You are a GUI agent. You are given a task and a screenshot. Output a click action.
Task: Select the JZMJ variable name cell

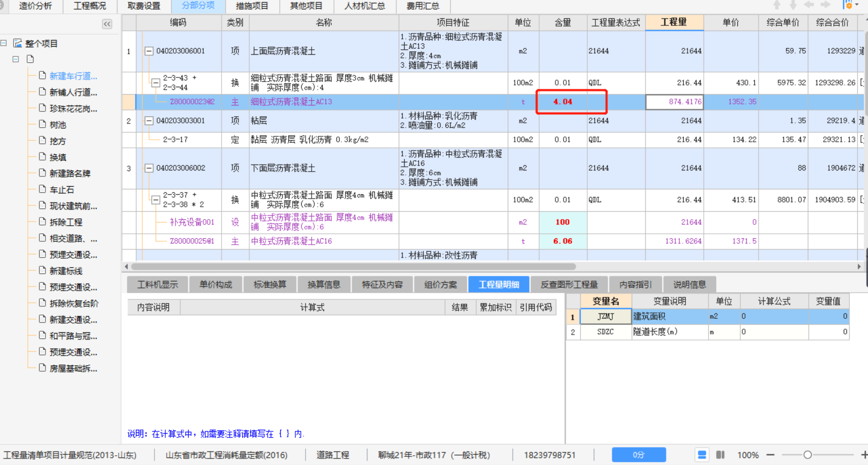point(606,316)
